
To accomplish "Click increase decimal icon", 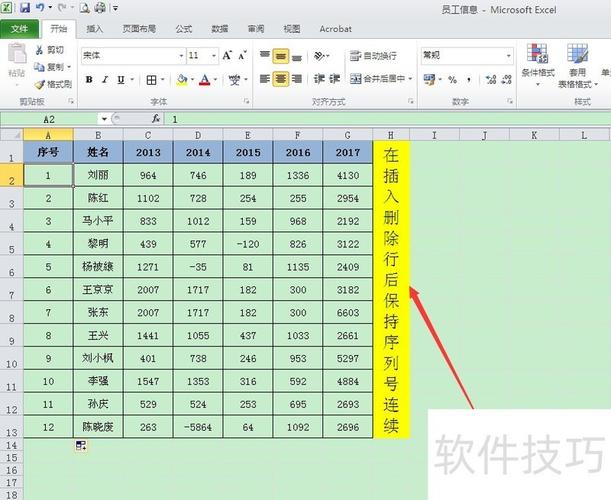I will (x=491, y=80).
